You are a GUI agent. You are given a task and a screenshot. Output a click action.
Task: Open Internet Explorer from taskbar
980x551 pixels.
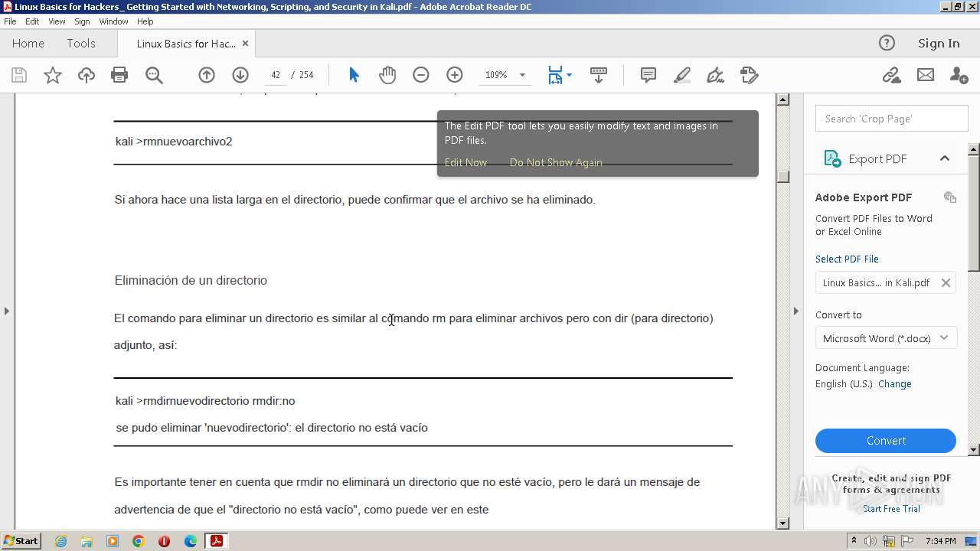[x=60, y=541]
